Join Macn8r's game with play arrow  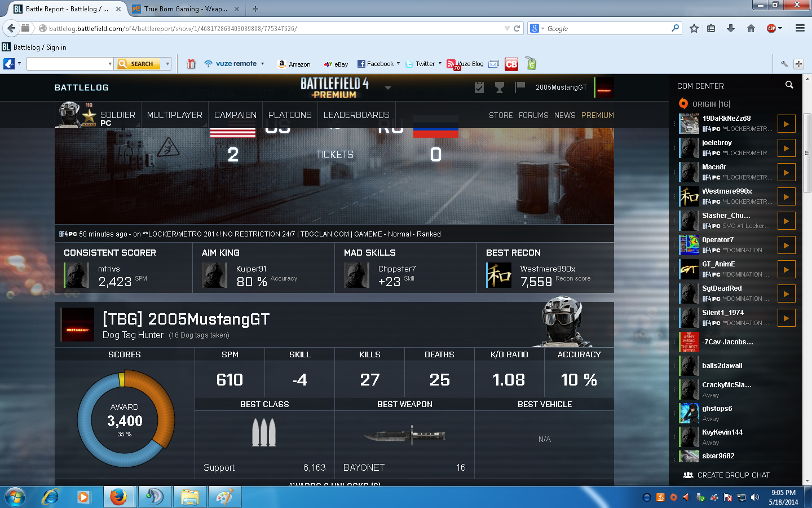coord(787,172)
